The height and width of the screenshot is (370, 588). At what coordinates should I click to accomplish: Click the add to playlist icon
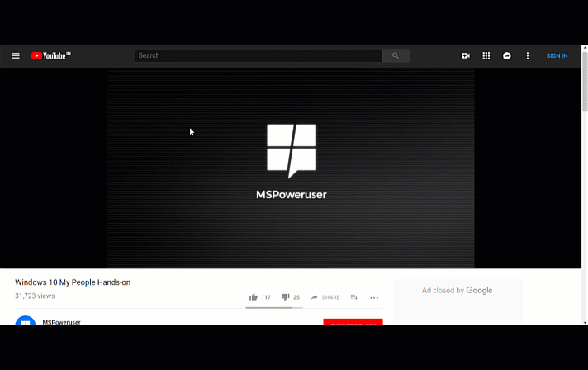coord(354,297)
